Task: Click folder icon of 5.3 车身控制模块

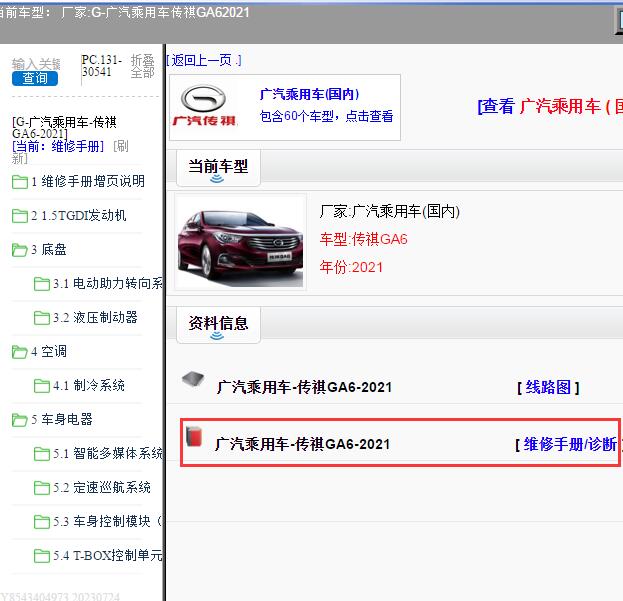Action: coord(42,522)
